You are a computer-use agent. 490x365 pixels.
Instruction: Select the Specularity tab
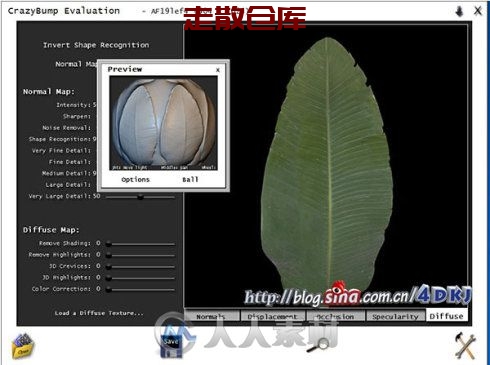(395, 316)
